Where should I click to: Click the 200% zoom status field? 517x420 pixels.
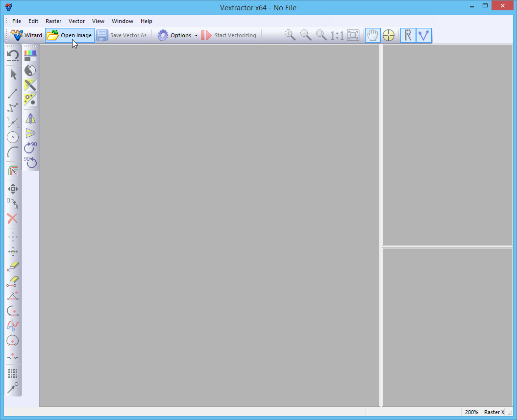[471, 412]
